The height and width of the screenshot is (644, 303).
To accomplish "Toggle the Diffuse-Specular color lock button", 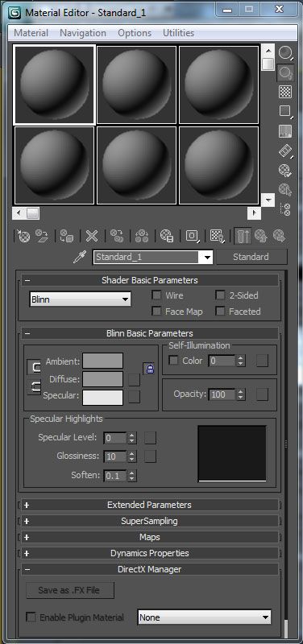I will click(x=35, y=386).
